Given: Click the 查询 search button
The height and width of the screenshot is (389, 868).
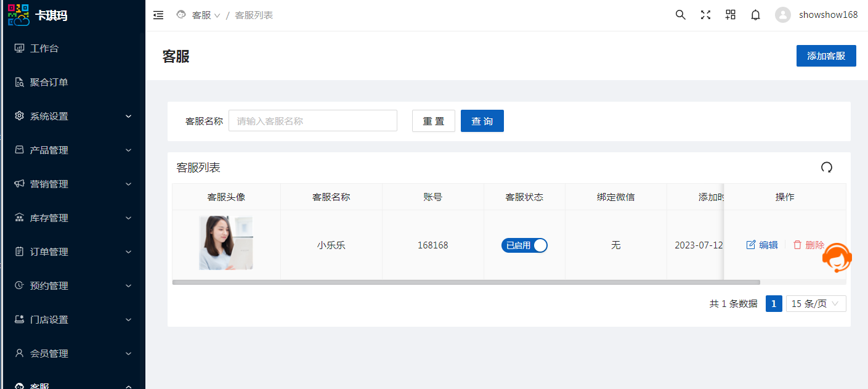Looking at the screenshot, I should click(x=482, y=121).
